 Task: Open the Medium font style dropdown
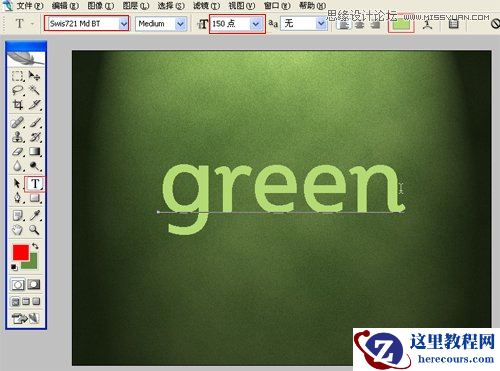click(180, 24)
